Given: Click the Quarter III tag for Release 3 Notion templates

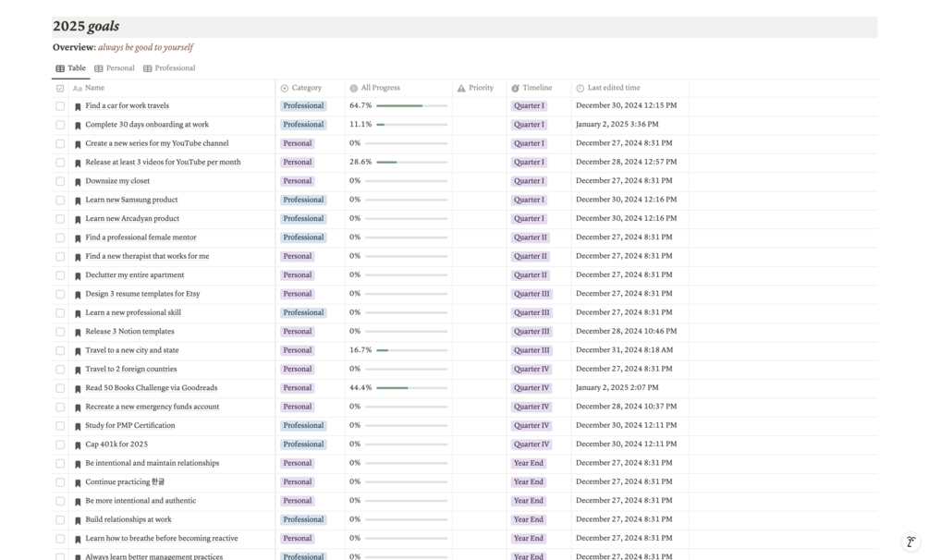Looking at the screenshot, I should pyautogui.click(x=532, y=332).
